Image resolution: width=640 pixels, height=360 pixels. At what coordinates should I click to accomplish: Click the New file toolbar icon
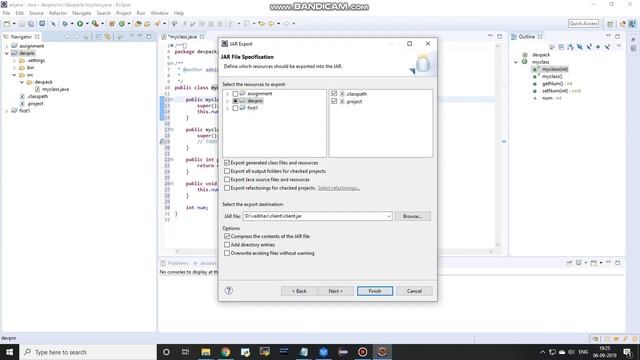7,24
